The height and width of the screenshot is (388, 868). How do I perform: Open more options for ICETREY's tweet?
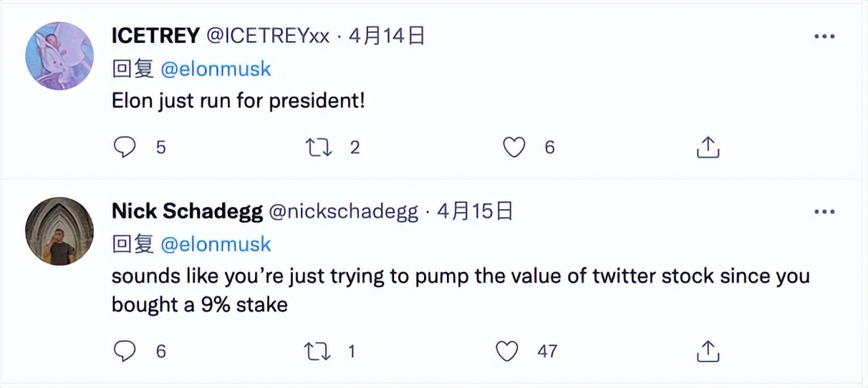(x=825, y=37)
